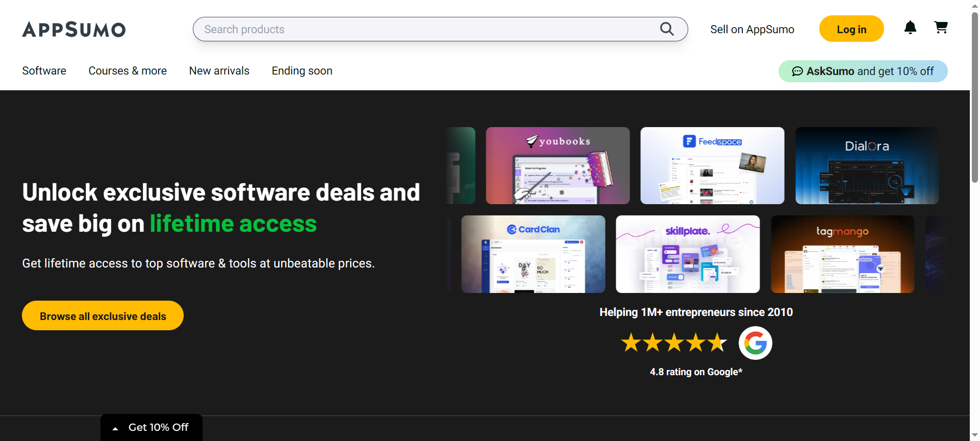Screen dimensions: 980x441
Task: Expand the Get 10% Off arrow
Action: [x=115, y=428]
